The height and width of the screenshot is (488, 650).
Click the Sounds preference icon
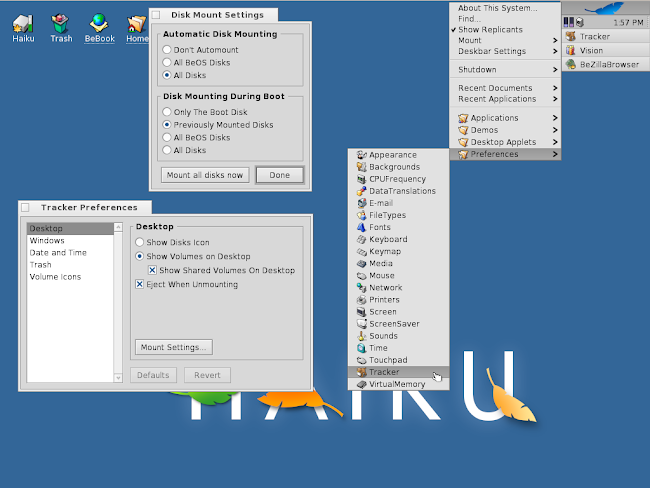click(361, 335)
